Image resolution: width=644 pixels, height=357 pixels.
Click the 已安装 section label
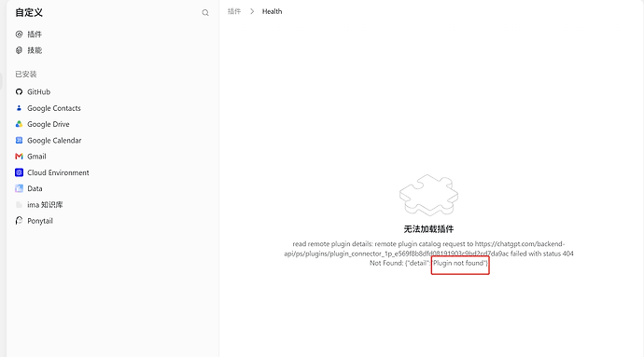(26, 75)
